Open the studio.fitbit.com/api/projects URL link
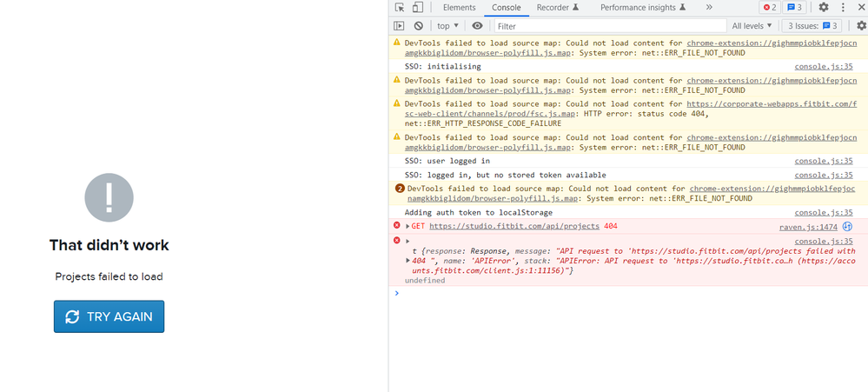868x392 pixels. 515,226
